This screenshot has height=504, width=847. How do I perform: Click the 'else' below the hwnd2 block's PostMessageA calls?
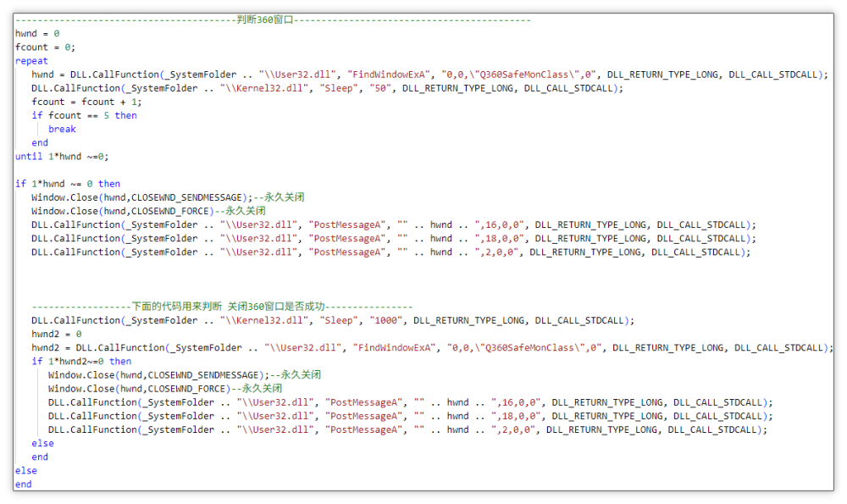[x=42, y=444]
